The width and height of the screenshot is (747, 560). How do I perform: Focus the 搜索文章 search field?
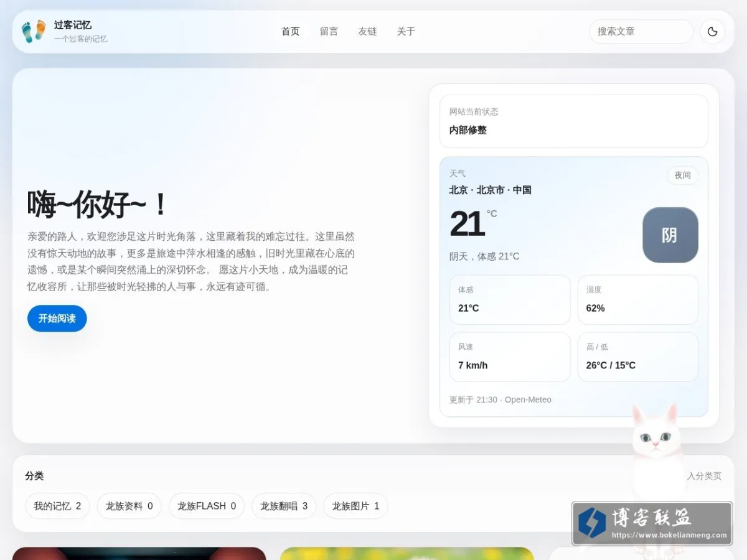coord(641,32)
